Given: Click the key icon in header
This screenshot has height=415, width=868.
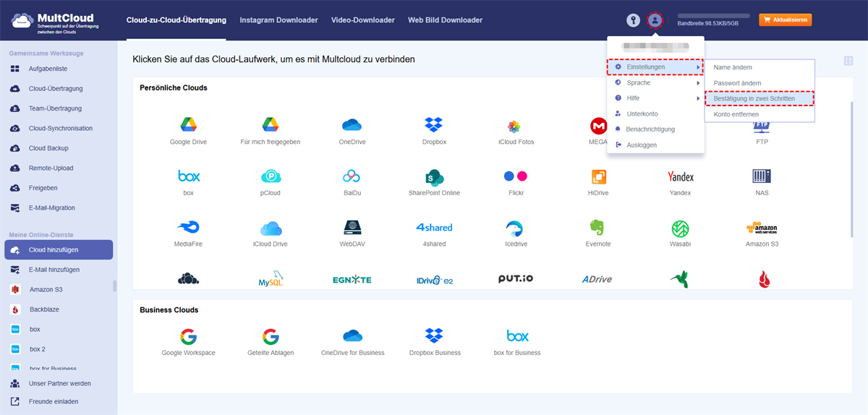Looking at the screenshot, I should [634, 20].
